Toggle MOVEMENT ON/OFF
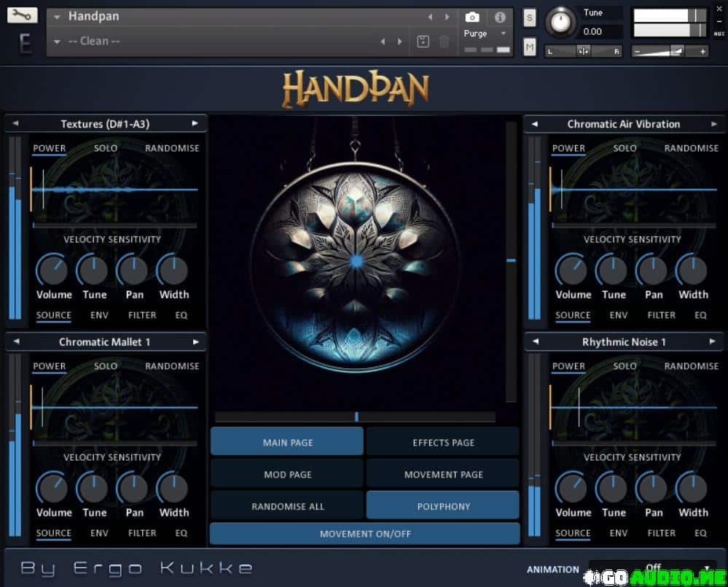The height and width of the screenshot is (587, 728). 365,534
